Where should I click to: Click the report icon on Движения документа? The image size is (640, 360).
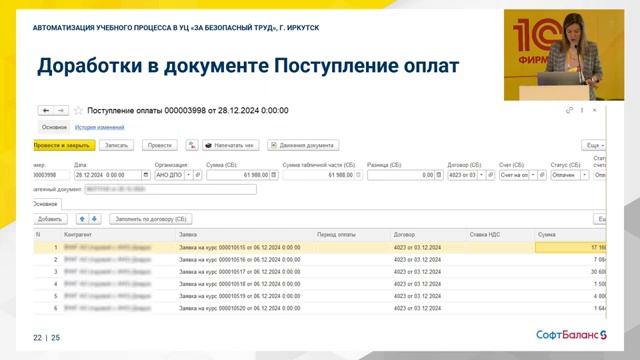274,145
